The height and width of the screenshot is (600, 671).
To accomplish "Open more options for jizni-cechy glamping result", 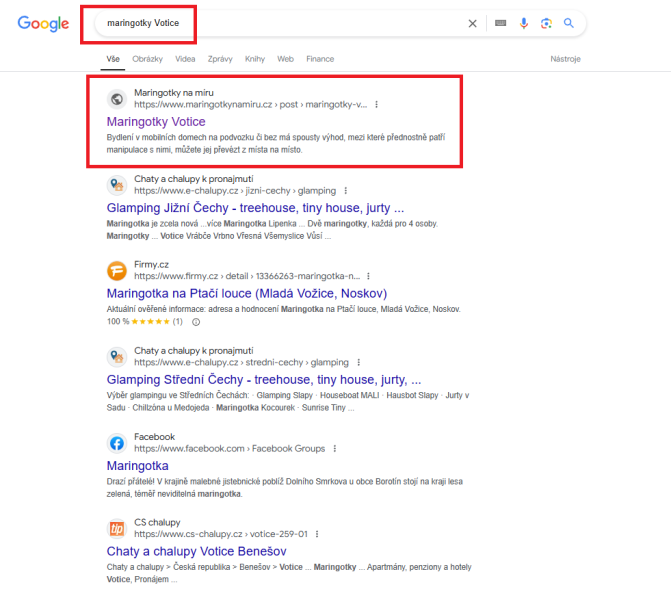I will (345, 190).
